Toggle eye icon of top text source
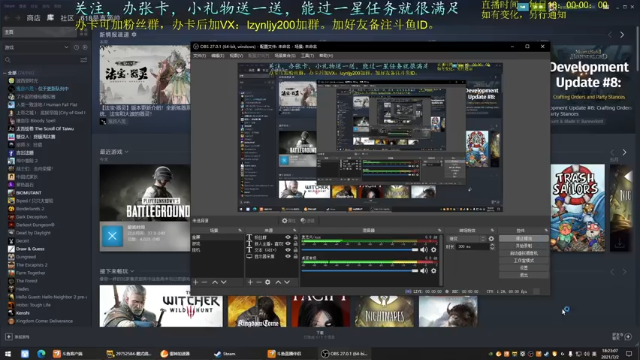Viewport: 640px width, 360px height. click(288, 237)
